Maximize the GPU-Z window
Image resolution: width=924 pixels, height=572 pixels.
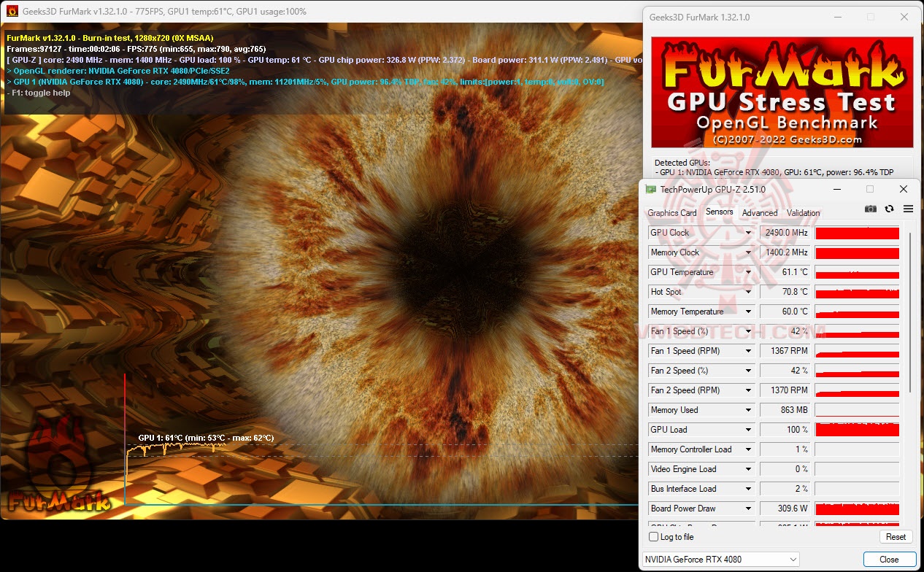point(870,189)
